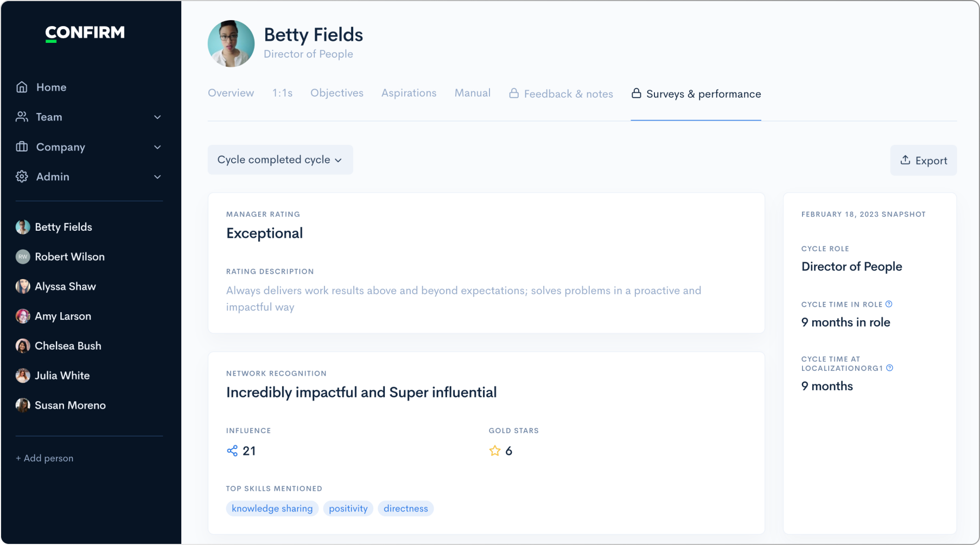980x545 pixels.
Task: Click the Team people icon
Action: tap(22, 117)
